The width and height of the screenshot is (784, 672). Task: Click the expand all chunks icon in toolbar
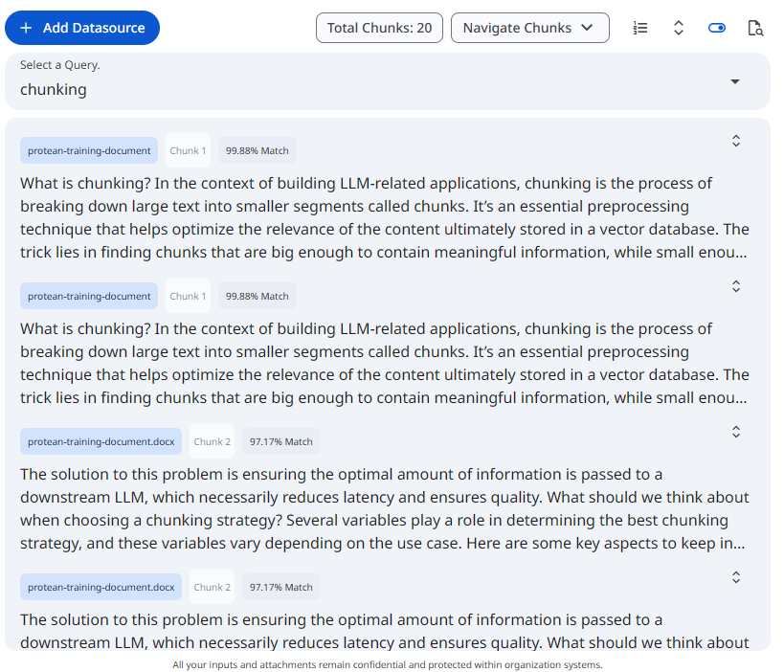[x=679, y=28]
